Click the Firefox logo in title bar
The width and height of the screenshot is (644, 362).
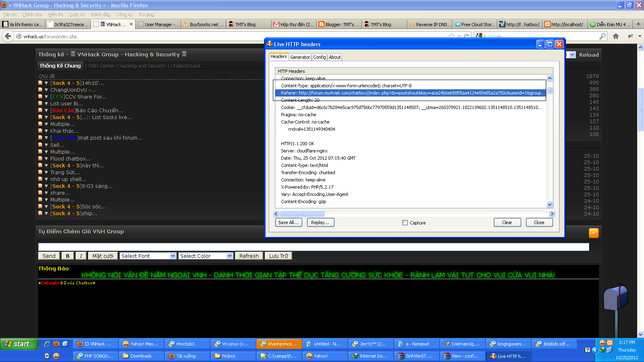(x=4, y=5)
